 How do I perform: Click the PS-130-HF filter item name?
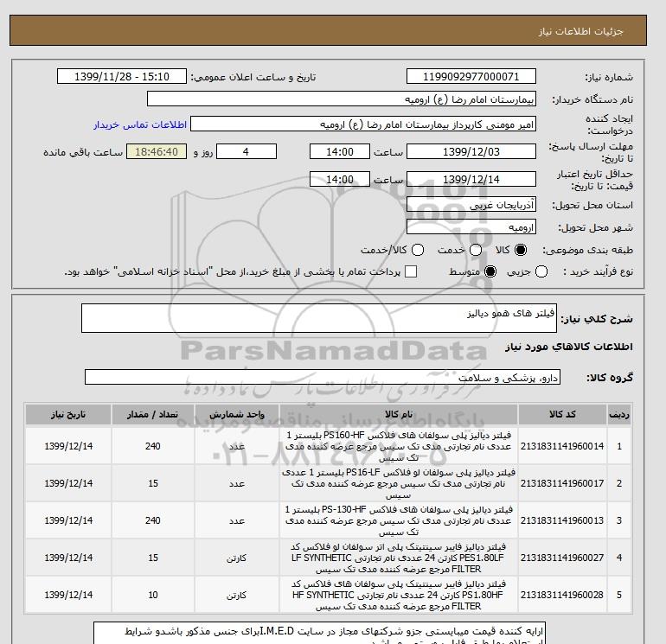(x=399, y=520)
